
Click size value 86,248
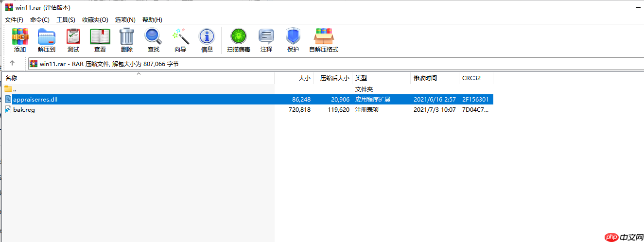coord(301,99)
